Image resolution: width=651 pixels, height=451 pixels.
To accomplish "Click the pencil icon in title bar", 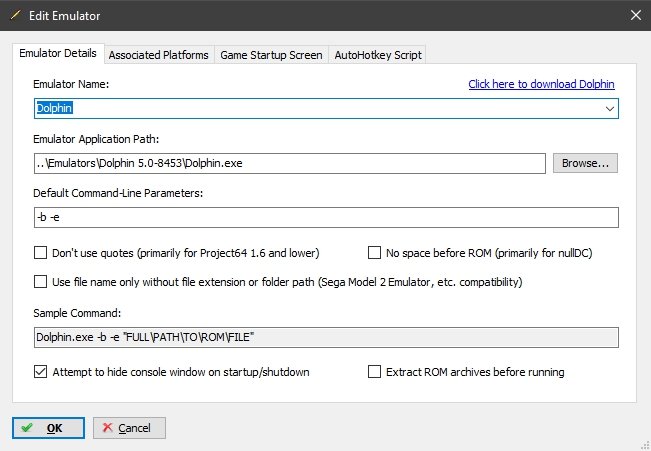I will click(15, 16).
